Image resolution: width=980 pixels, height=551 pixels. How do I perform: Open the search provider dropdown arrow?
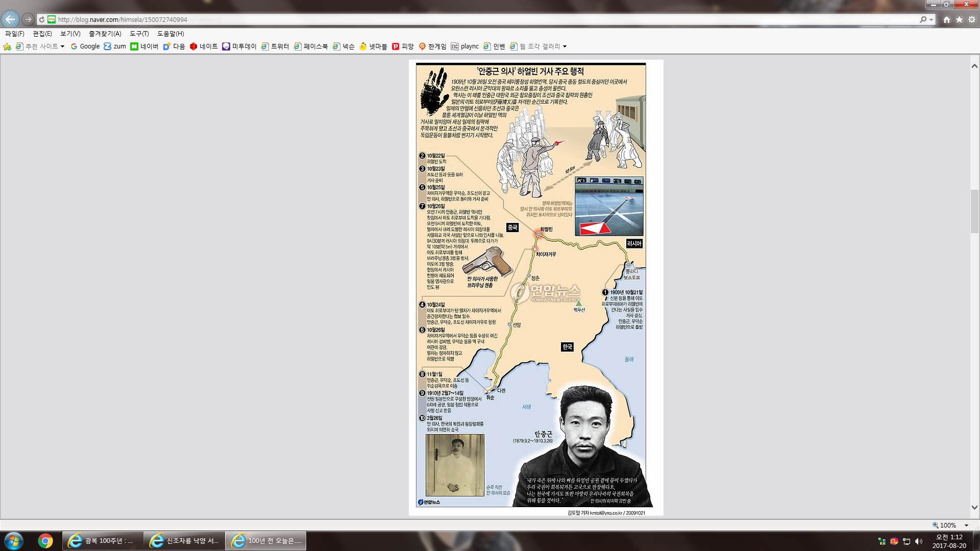(x=932, y=19)
